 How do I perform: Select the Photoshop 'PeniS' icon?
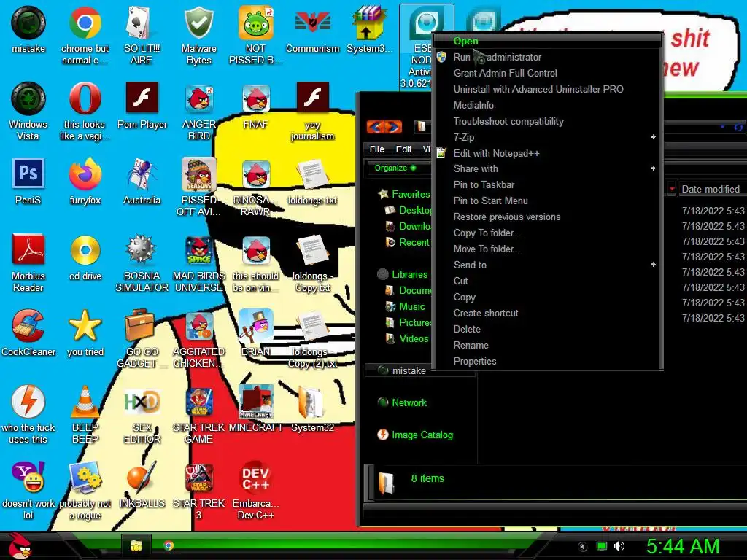(x=28, y=182)
